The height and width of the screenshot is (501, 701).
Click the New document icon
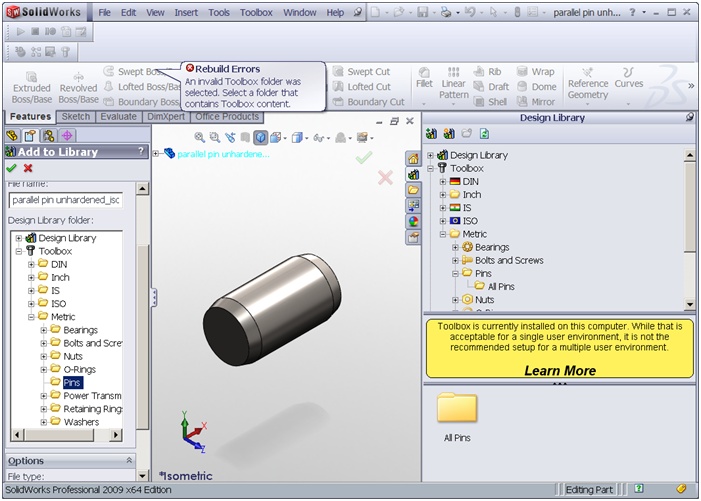375,13
